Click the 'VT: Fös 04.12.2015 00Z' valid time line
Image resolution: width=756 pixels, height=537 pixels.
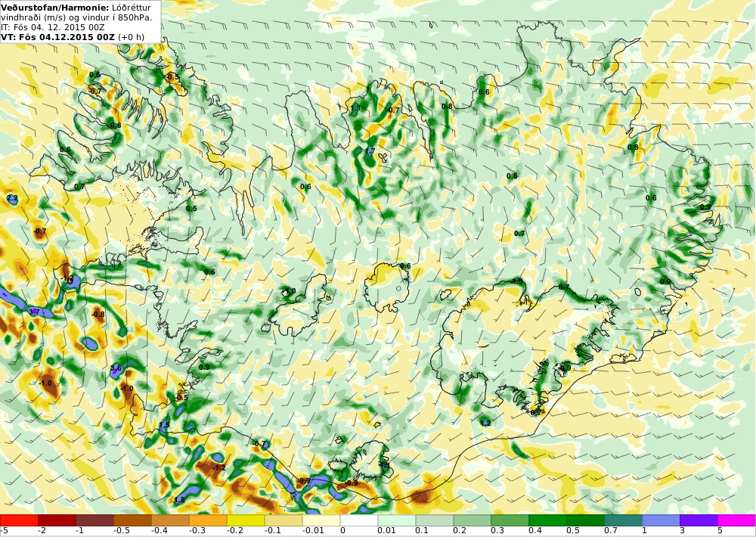(58, 36)
